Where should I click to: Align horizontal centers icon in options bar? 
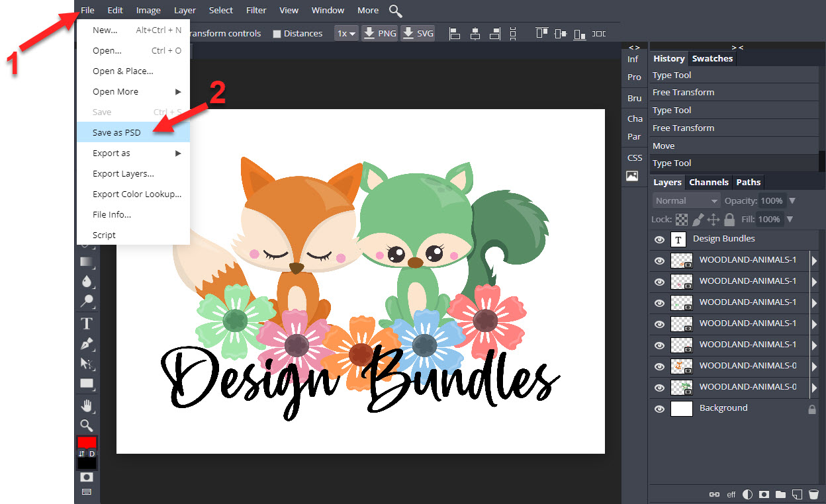click(x=475, y=33)
